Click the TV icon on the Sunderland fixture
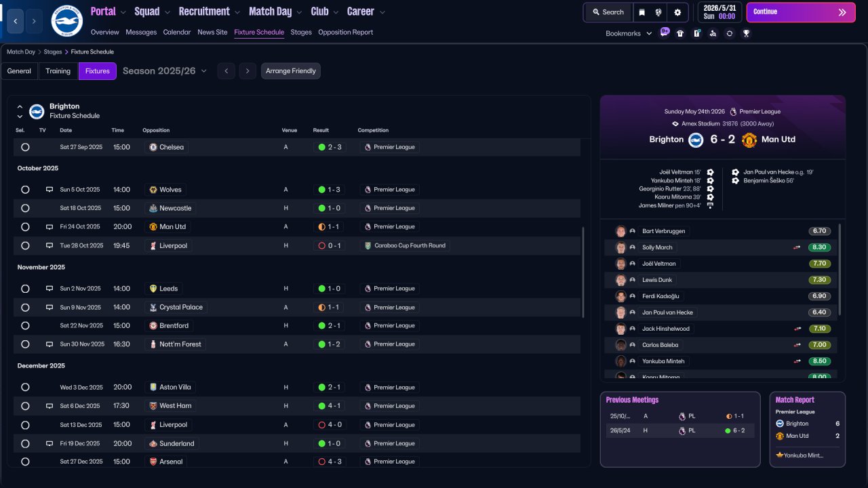 click(x=49, y=443)
